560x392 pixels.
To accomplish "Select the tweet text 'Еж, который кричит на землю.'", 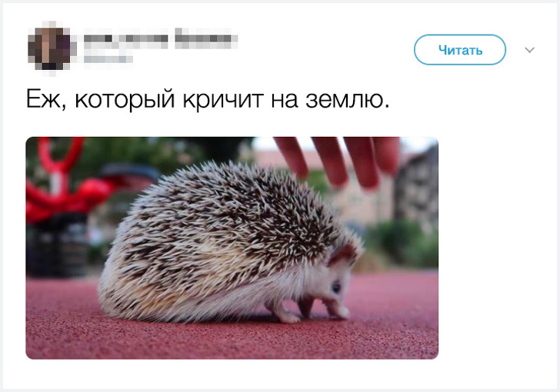I will [208, 98].
